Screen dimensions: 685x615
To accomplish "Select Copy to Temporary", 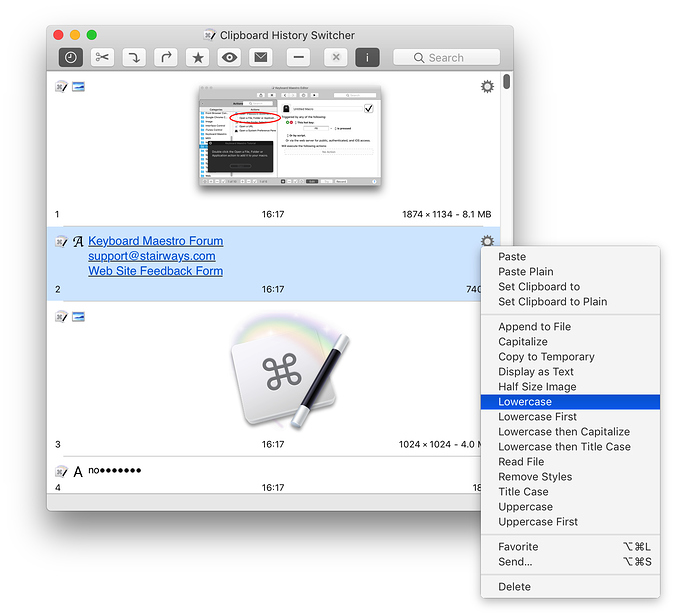I will click(x=570, y=357).
